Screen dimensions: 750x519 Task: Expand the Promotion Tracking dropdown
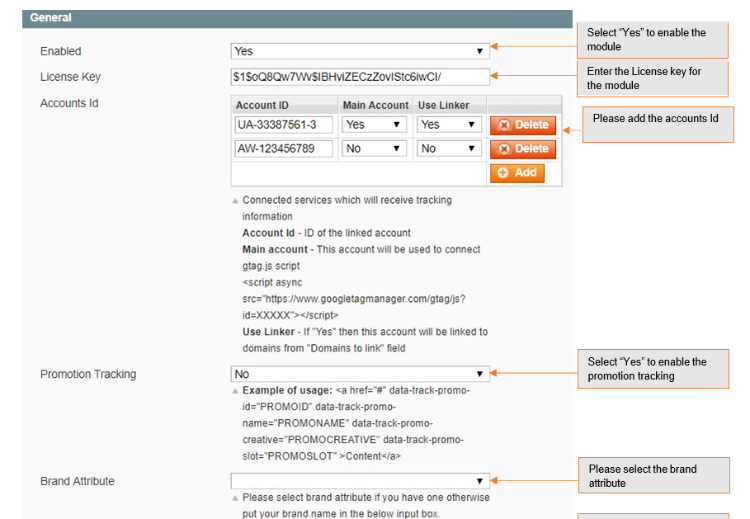360,374
